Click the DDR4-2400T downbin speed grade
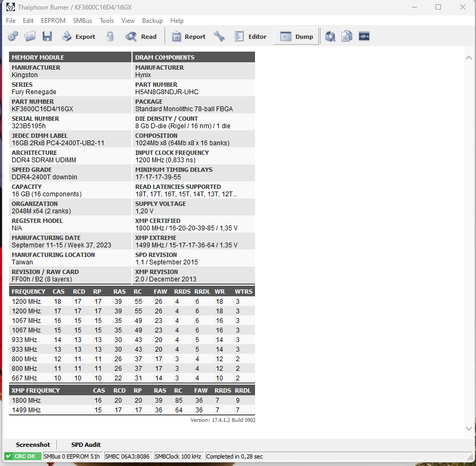The height and width of the screenshot is (466, 476). coord(44,177)
